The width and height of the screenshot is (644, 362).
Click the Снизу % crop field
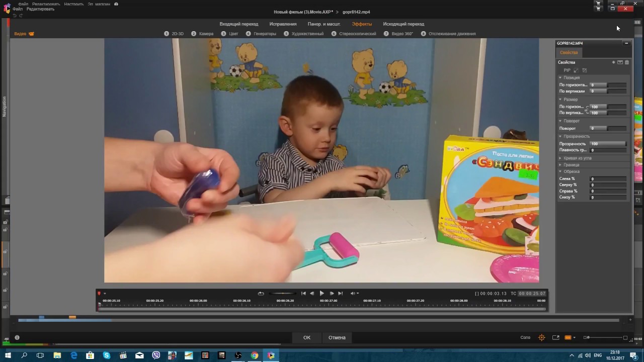[x=608, y=197]
